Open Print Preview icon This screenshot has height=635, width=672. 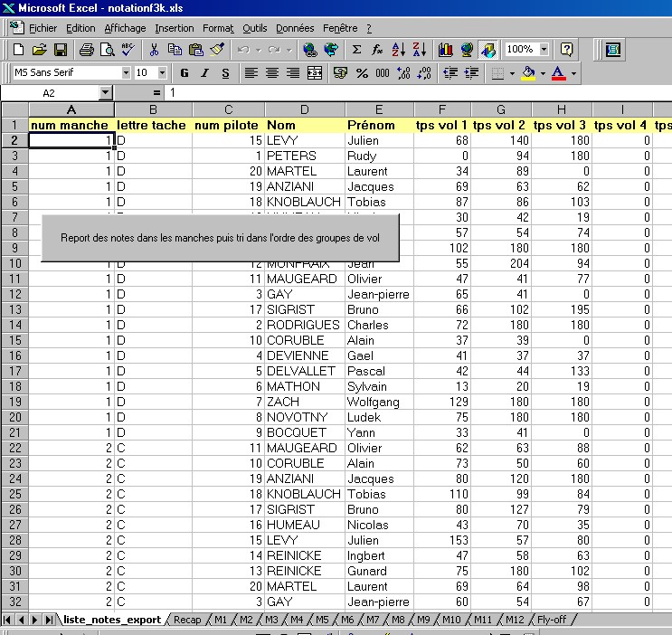pyautogui.click(x=107, y=50)
